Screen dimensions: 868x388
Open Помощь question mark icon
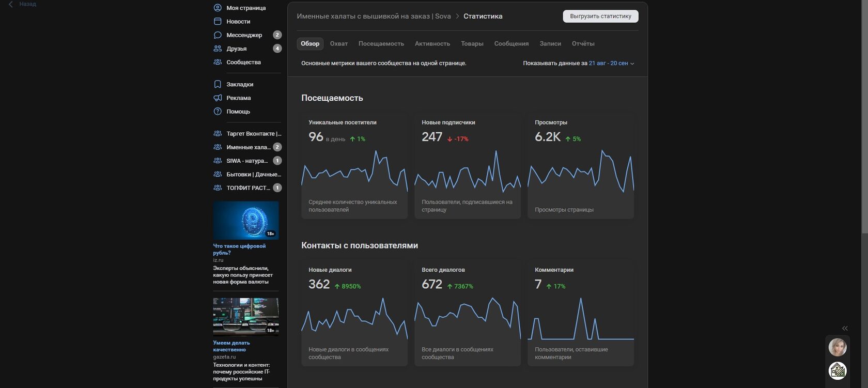218,111
